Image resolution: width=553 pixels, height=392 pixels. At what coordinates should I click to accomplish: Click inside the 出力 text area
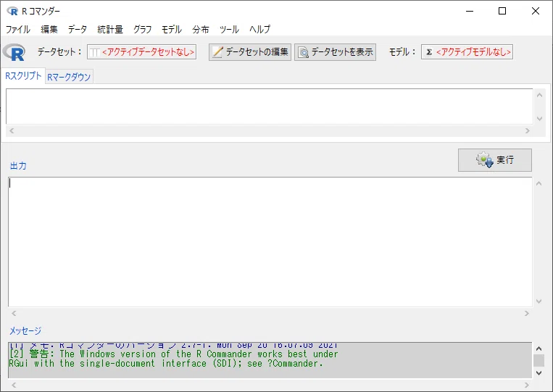click(x=270, y=242)
